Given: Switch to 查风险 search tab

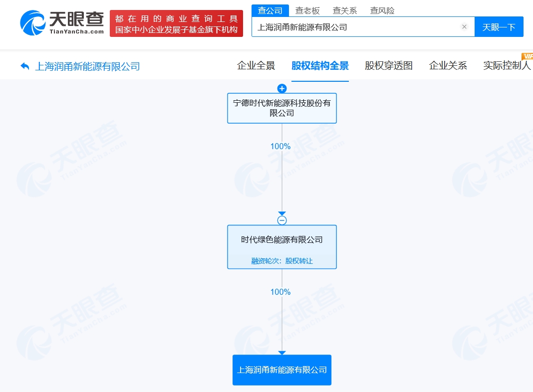Looking at the screenshot, I should point(382,10).
